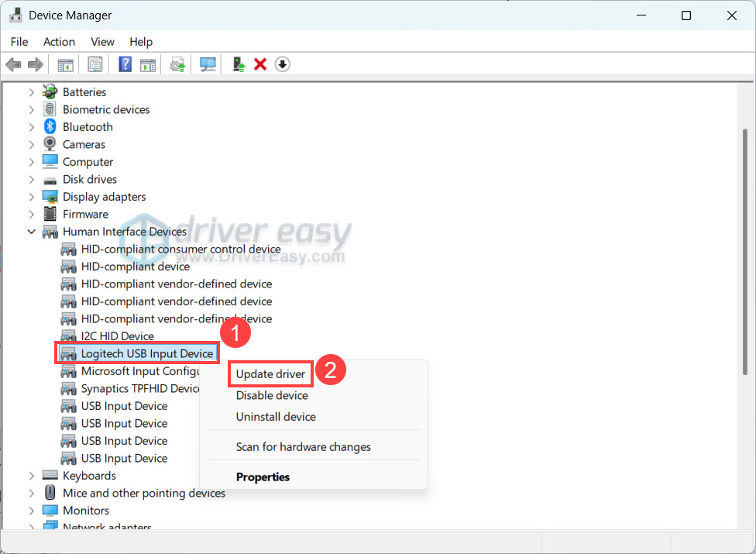Open Properties from the context menu

[x=263, y=477]
